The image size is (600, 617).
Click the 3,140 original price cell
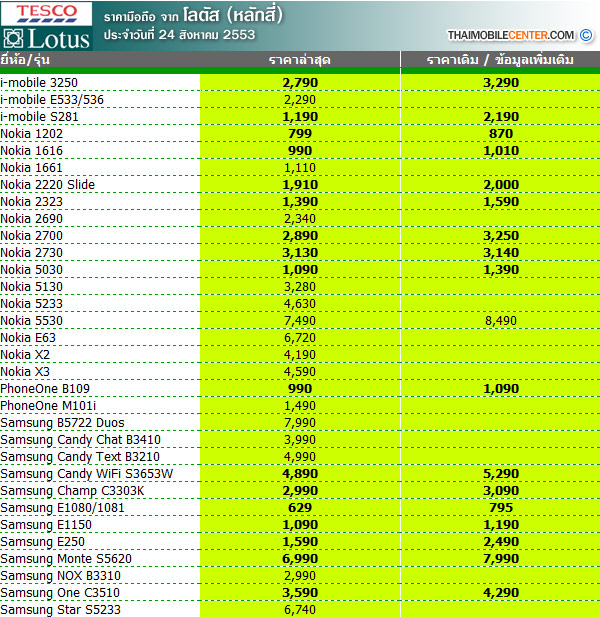(x=501, y=253)
